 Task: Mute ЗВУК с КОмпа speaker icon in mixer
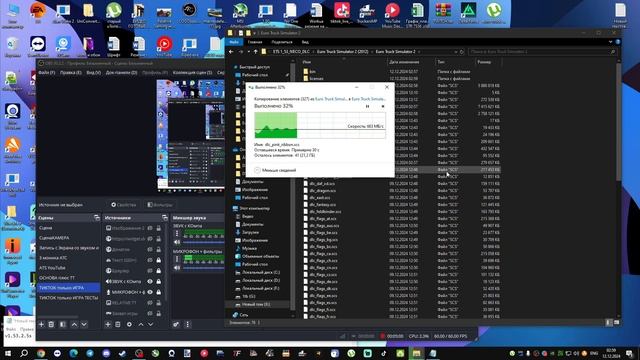[177, 242]
